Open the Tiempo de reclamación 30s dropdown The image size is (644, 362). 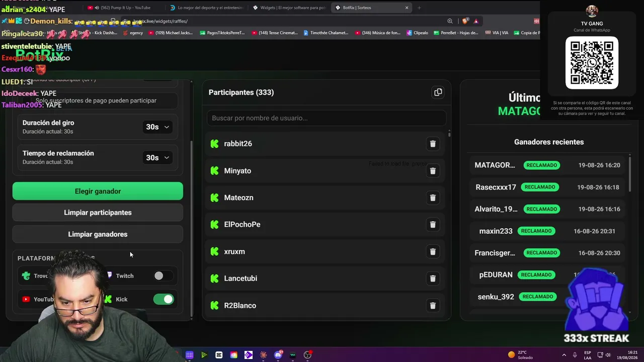(x=157, y=157)
